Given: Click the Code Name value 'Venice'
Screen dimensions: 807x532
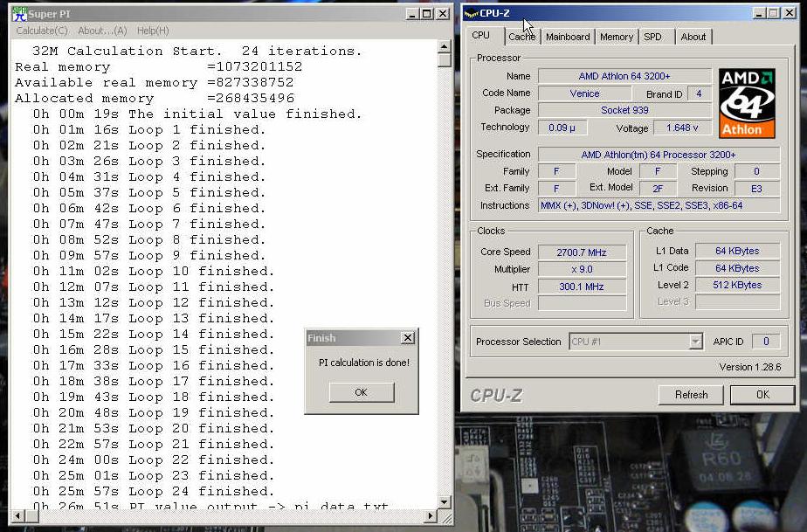Looking at the screenshot, I should pyautogui.click(x=584, y=93).
